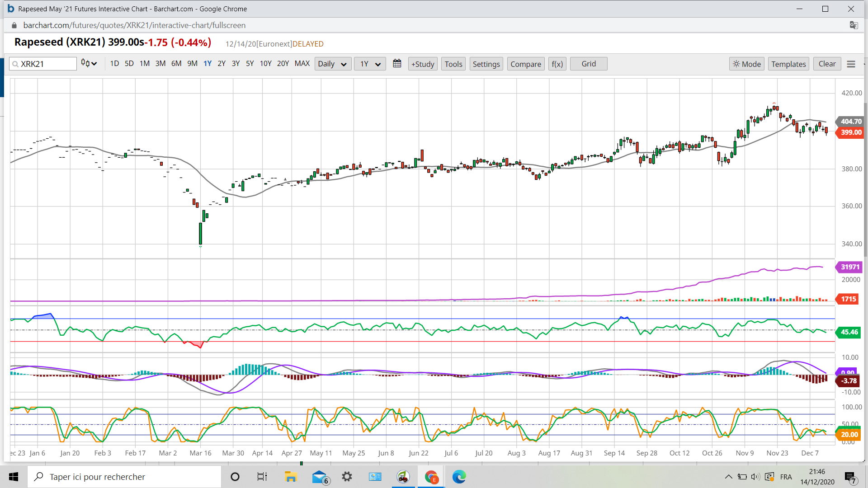Open the Settings menu
This screenshot has height=488, width=868.
point(486,64)
